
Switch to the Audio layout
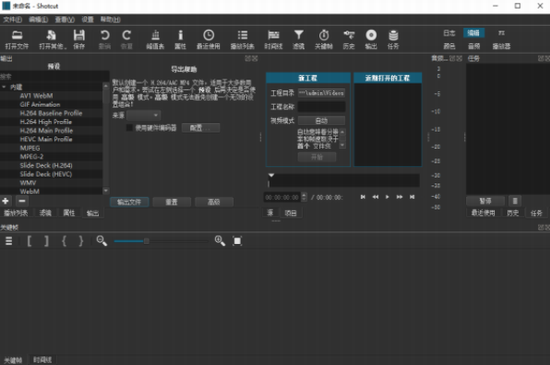pos(474,46)
